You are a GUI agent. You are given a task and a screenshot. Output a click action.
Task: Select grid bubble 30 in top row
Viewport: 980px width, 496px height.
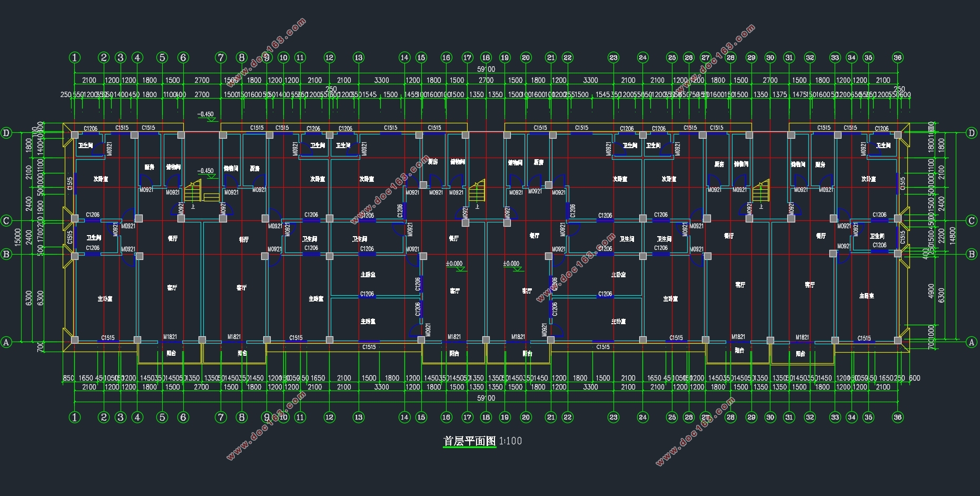pos(770,57)
